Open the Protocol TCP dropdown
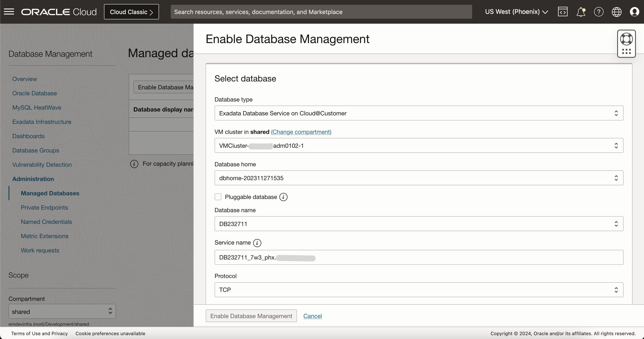The image size is (644, 339). click(x=419, y=290)
